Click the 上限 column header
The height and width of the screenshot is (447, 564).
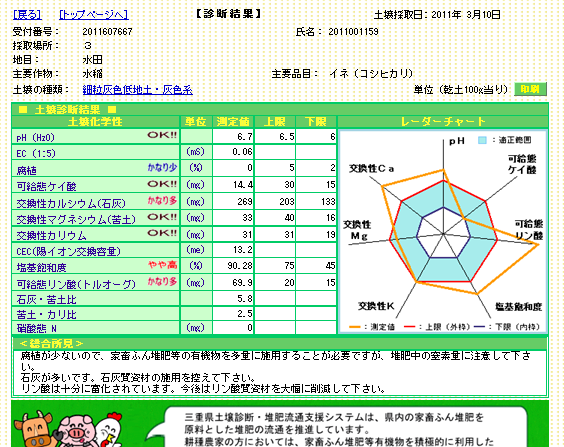pyautogui.click(x=275, y=122)
